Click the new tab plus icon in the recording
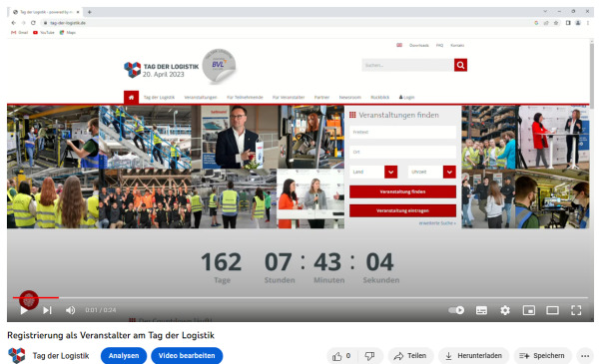Viewport: 599px width, 364px height. point(90,12)
